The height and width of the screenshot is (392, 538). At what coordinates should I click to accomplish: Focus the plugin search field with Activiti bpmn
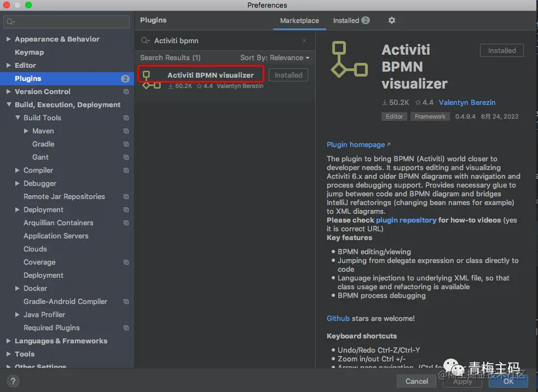click(x=225, y=40)
